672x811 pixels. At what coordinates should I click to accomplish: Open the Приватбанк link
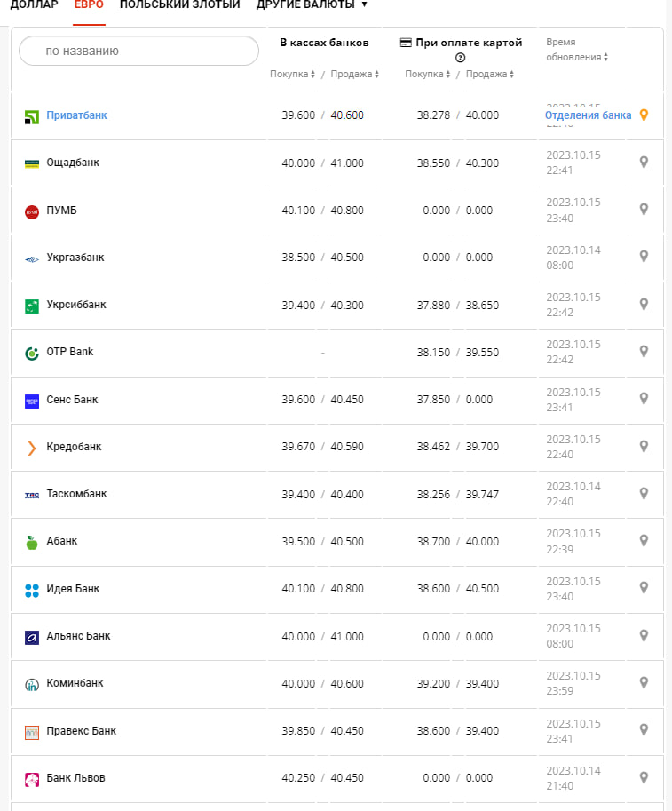pos(76,115)
